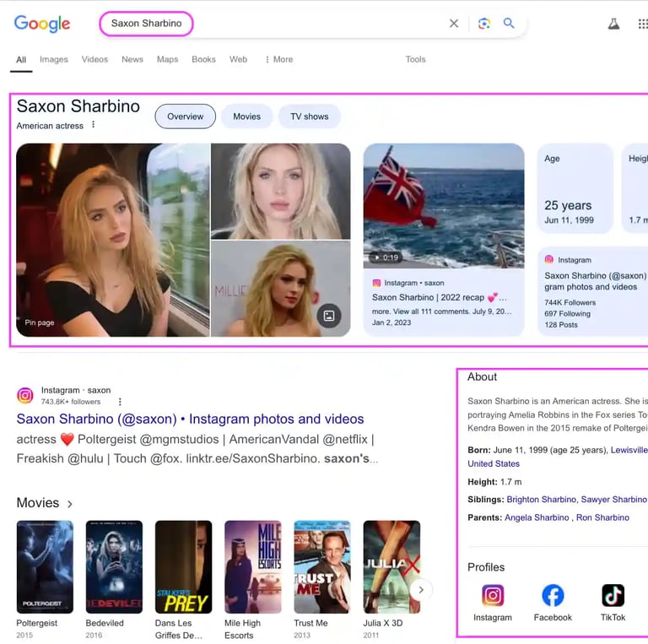Switch to the Web tab

239,60
